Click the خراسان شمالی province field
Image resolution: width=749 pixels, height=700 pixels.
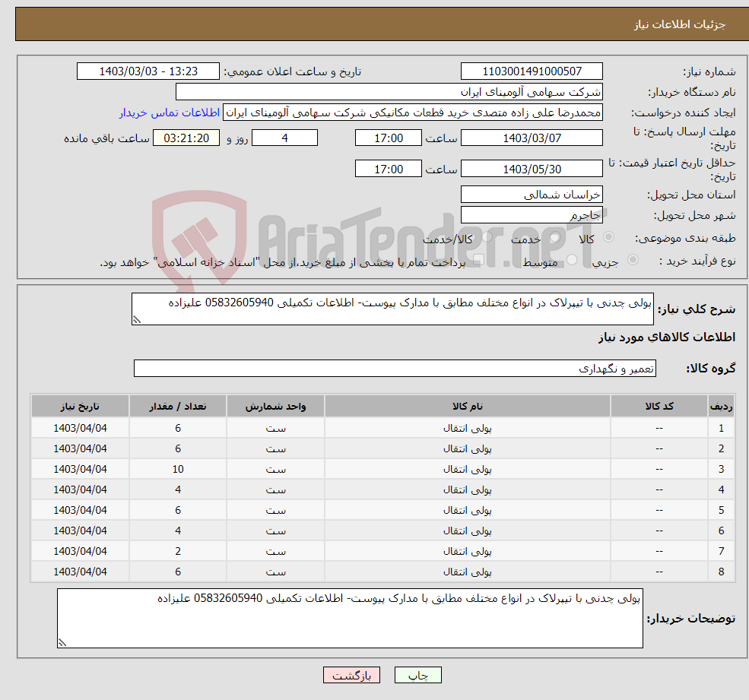coord(532,195)
